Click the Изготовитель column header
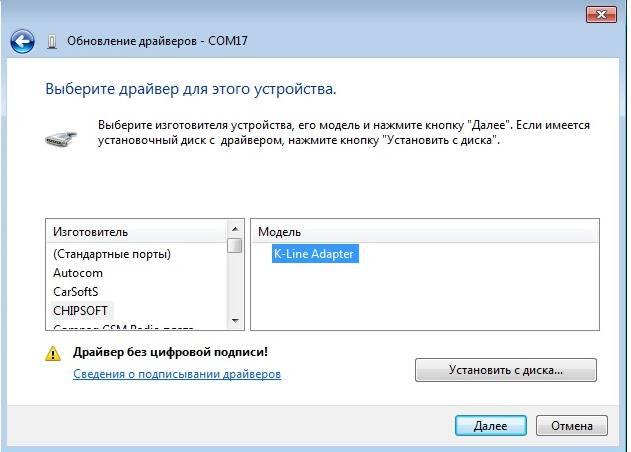 (x=136, y=231)
